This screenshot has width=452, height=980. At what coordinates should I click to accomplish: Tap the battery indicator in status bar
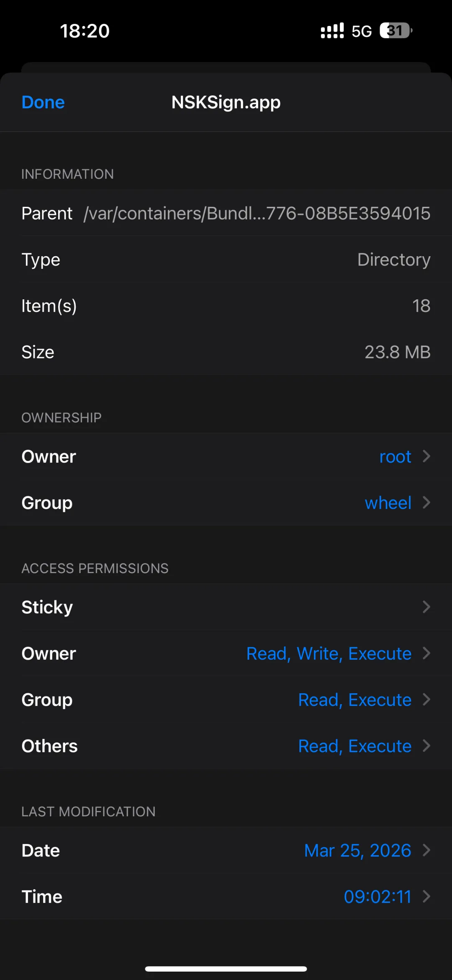(395, 31)
